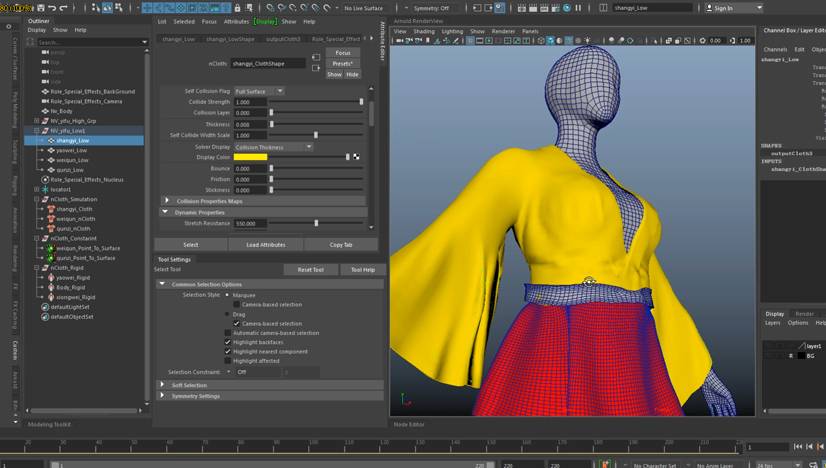Click the step back one frame icon
The height and width of the screenshot is (468, 826).
point(810,446)
